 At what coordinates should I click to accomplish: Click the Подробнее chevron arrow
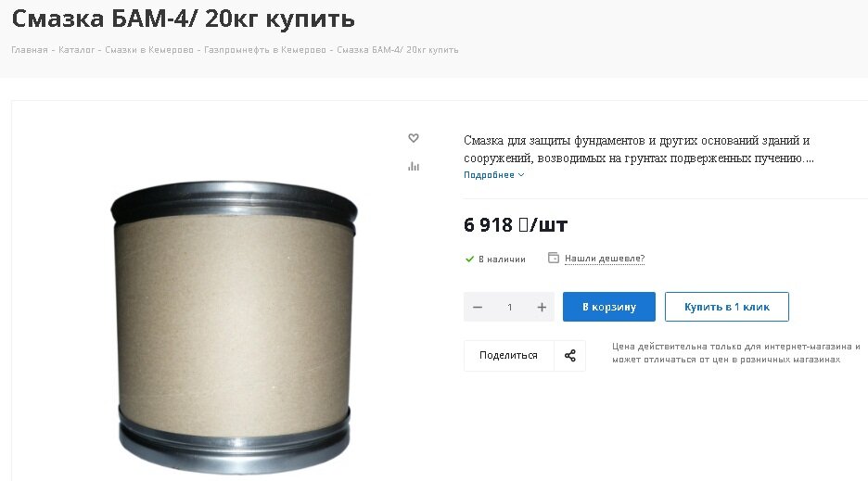pos(521,175)
